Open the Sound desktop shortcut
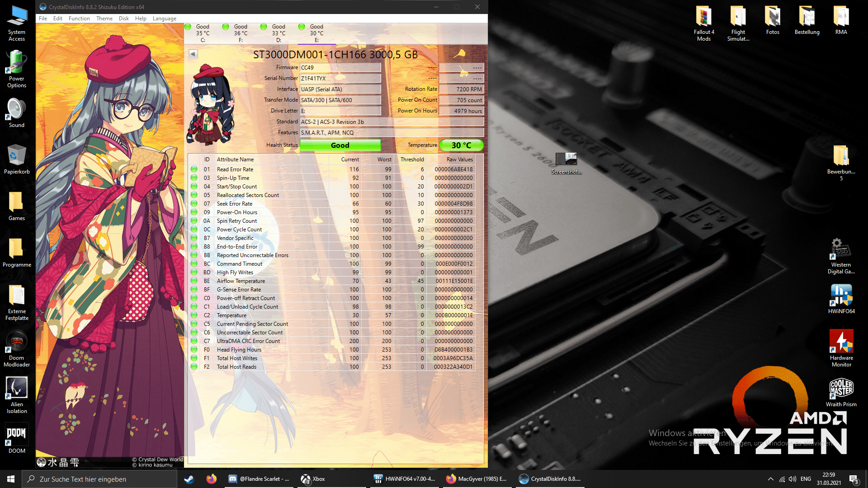This screenshot has width=868, height=488. tap(17, 113)
